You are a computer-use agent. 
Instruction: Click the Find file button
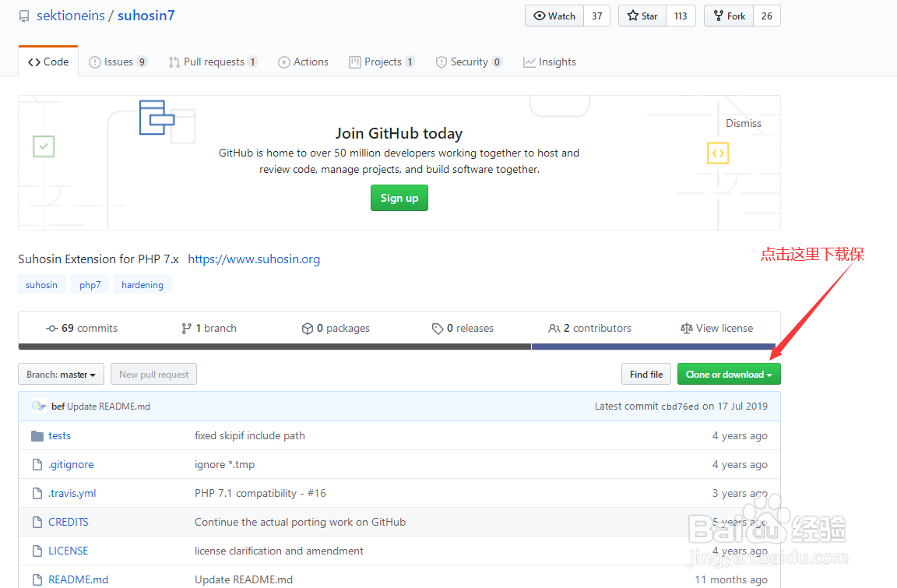tap(645, 374)
